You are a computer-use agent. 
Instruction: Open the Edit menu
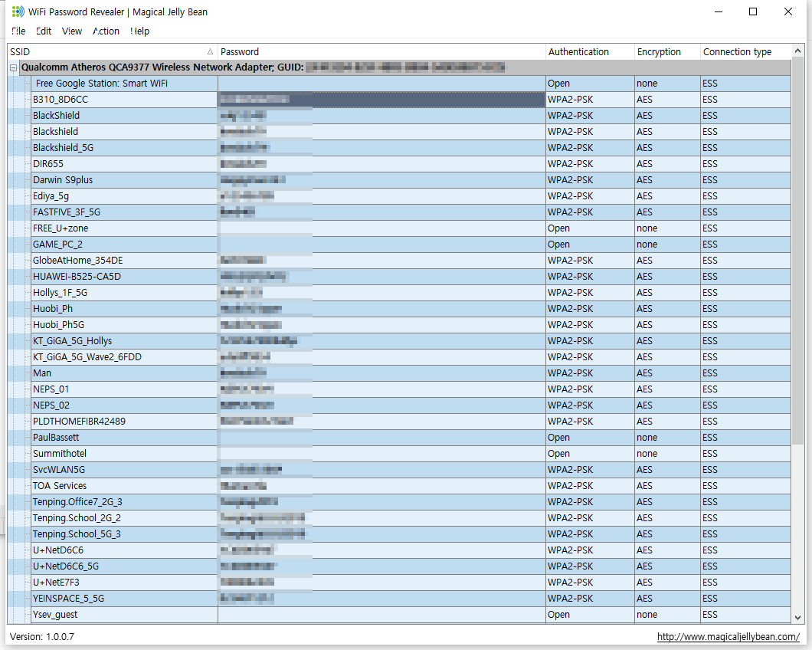[44, 31]
